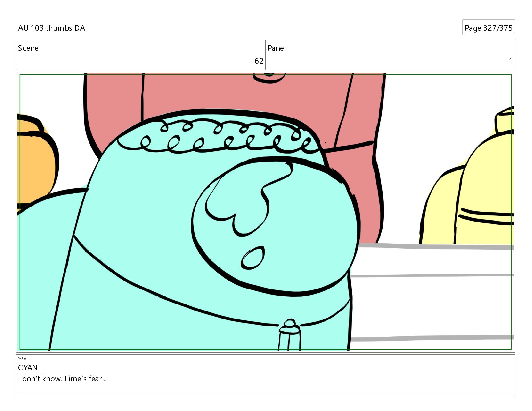Click the 'Scene' label
Viewport: 532px width, 411px height.
click(28, 48)
